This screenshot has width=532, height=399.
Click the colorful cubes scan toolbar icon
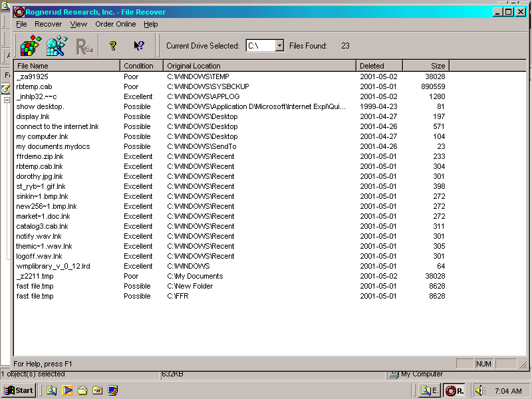point(31,45)
